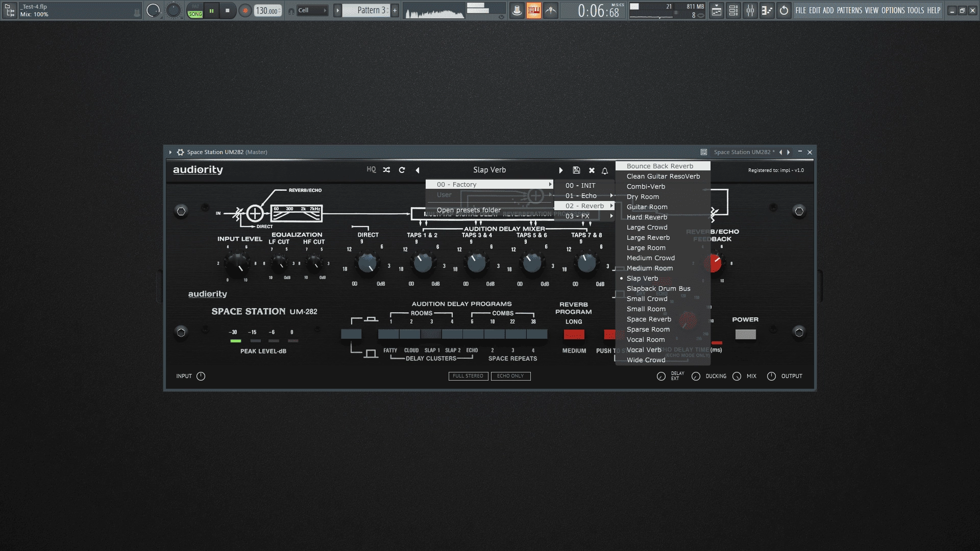
Task: Click the notification bell icon
Action: point(605,170)
